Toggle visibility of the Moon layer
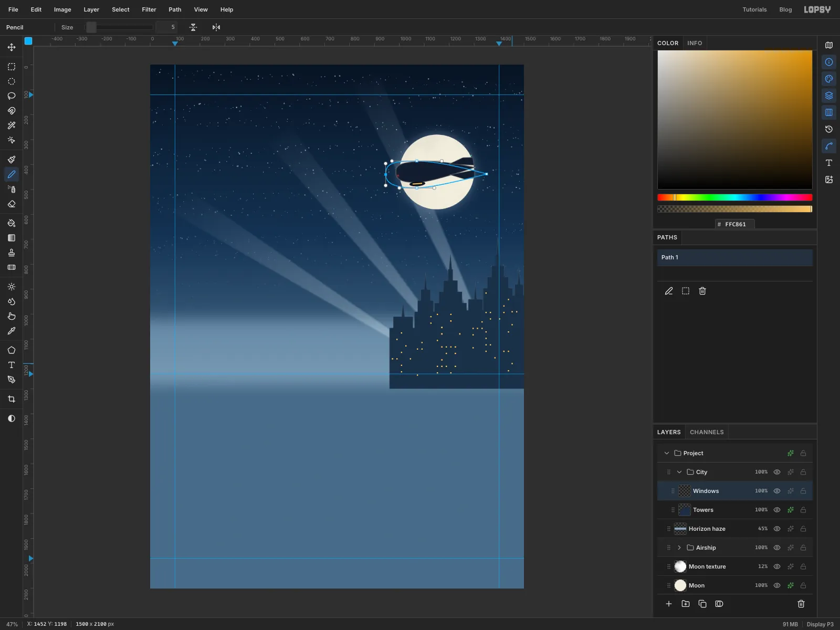The width and height of the screenshot is (840, 630). 777,585
